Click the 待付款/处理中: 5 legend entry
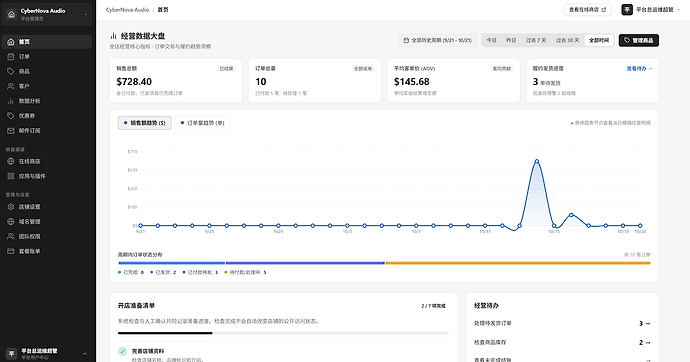The width and height of the screenshot is (690, 362). 246,273
